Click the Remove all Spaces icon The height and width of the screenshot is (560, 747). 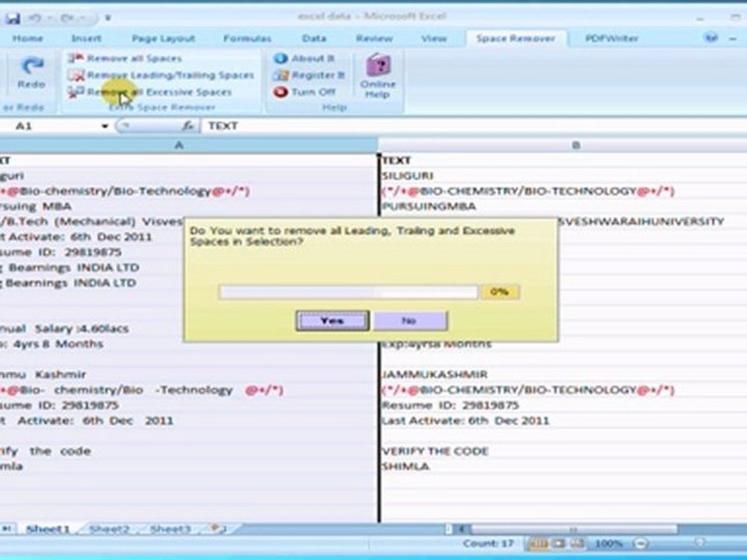[75, 58]
